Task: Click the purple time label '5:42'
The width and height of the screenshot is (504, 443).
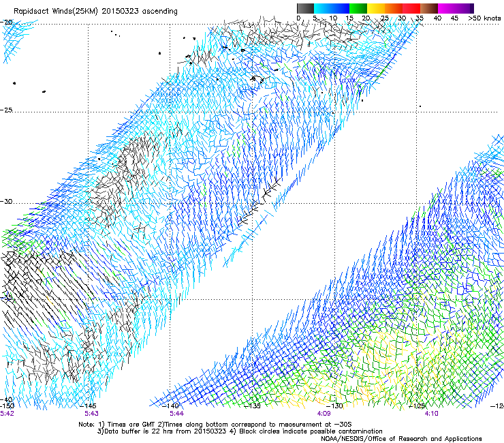Action: (7, 414)
